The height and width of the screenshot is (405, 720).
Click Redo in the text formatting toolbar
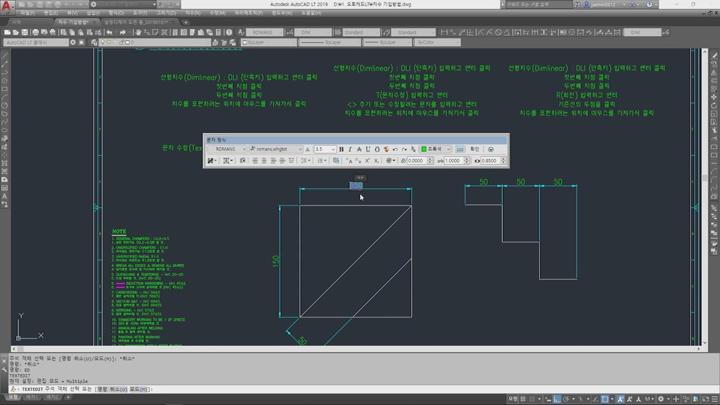tap(404, 149)
